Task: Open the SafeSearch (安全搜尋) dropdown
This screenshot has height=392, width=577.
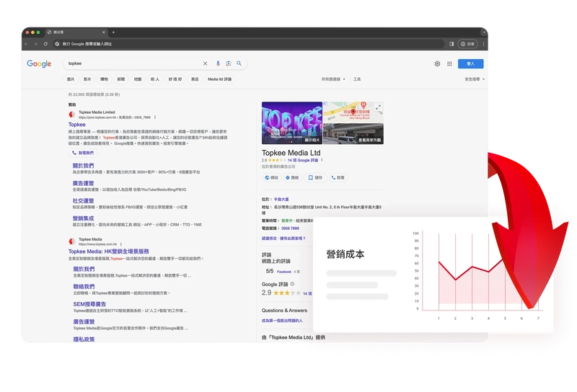Action: [475, 79]
